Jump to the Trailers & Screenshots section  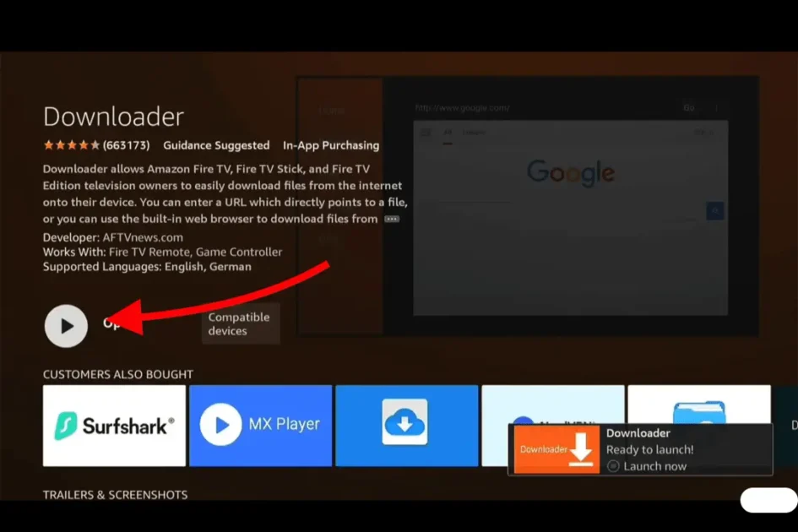click(115, 495)
